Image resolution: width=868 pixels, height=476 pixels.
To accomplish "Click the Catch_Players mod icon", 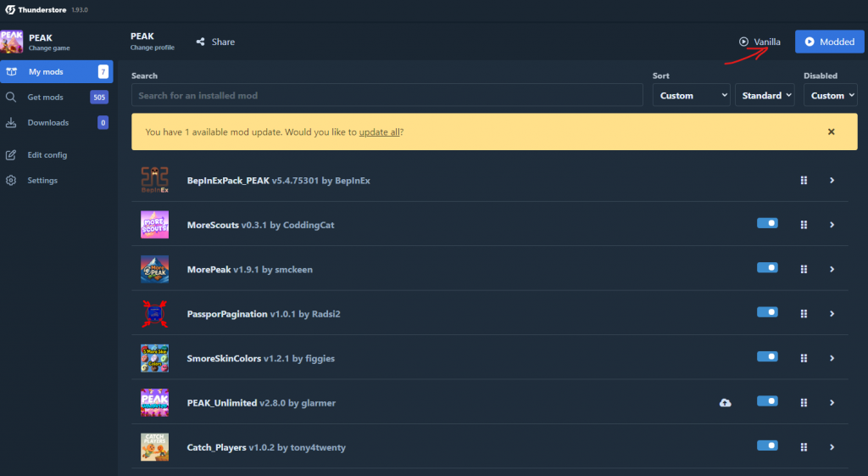I will point(154,447).
